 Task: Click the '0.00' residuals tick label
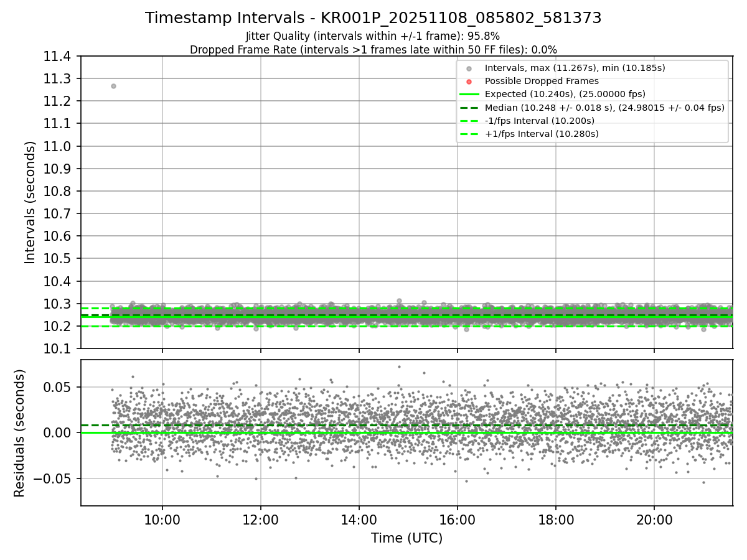(59, 432)
